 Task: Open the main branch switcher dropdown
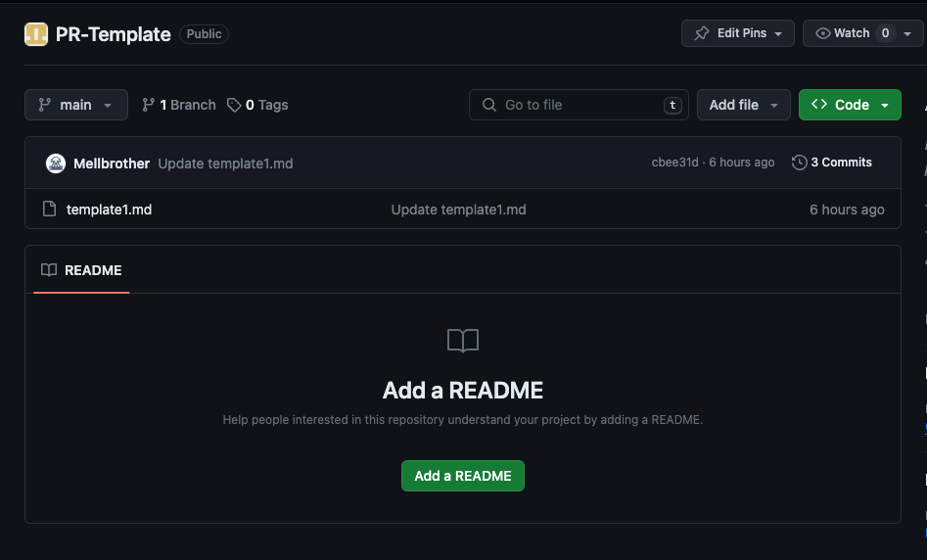pyautogui.click(x=76, y=105)
